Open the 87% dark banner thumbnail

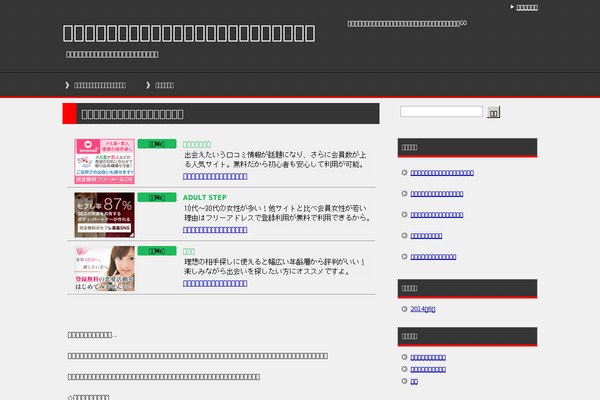(x=104, y=215)
